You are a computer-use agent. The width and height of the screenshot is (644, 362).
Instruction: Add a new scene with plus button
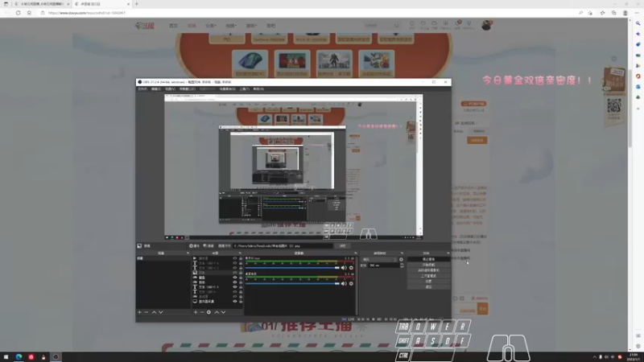tap(139, 312)
